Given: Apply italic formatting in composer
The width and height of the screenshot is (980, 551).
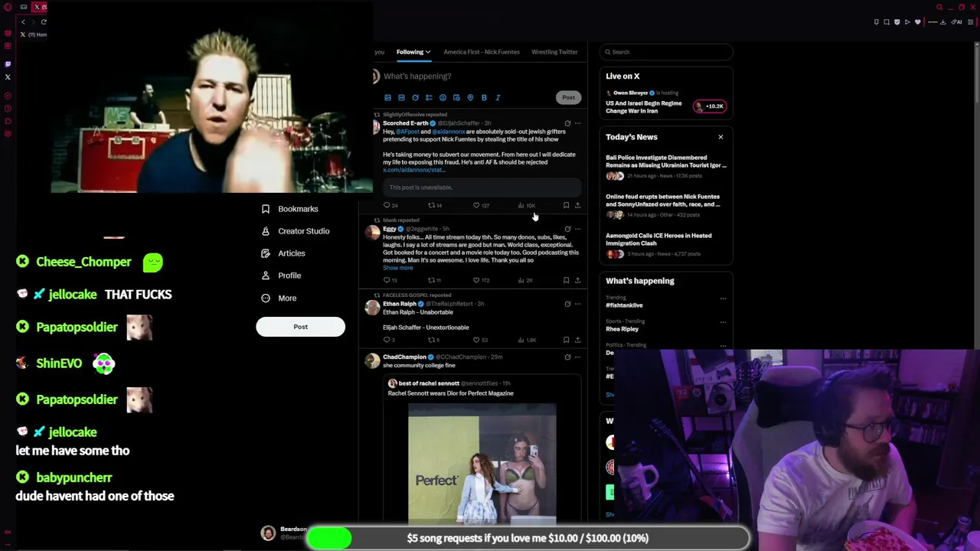Looking at the screenshot, I should click(x=498, y=98).
